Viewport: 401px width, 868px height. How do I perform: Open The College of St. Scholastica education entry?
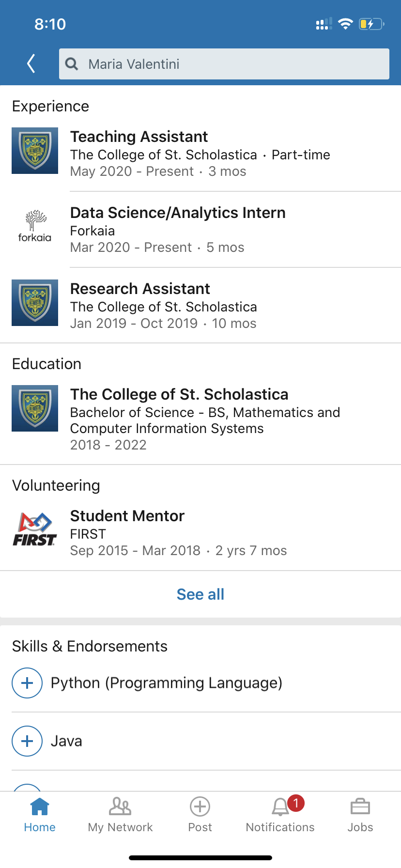[x=179, y=395]
